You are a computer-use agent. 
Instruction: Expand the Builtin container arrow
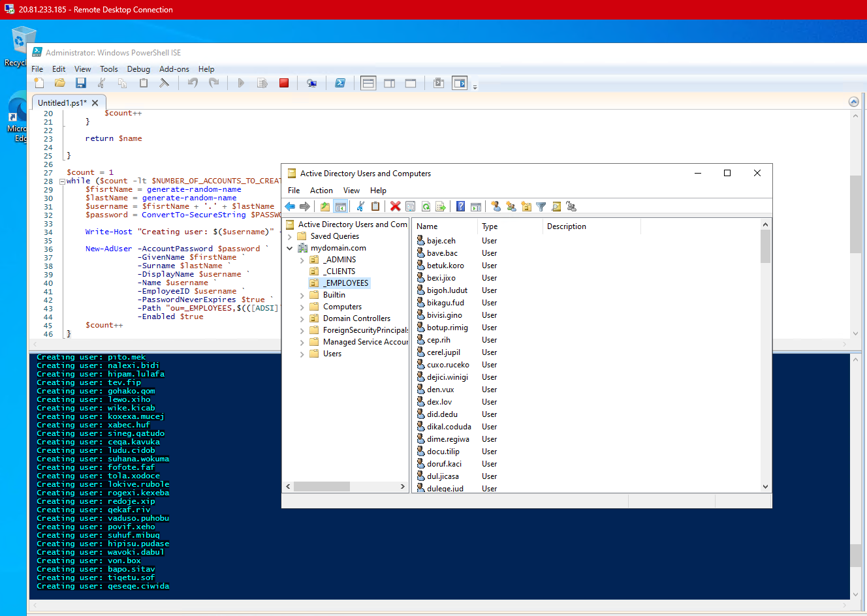[302, 295]
